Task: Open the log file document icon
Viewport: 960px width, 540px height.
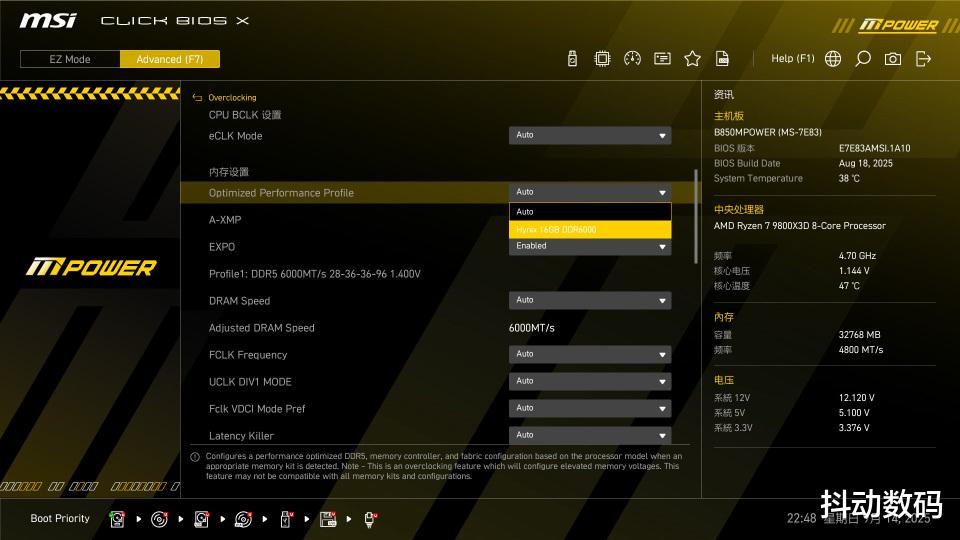Action: click(722, 59)
